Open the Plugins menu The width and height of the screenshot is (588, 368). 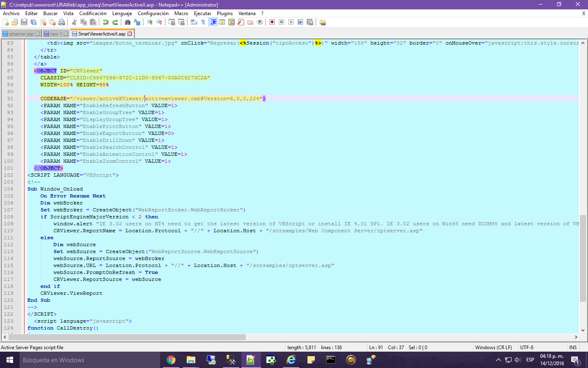tap(225, 13)
